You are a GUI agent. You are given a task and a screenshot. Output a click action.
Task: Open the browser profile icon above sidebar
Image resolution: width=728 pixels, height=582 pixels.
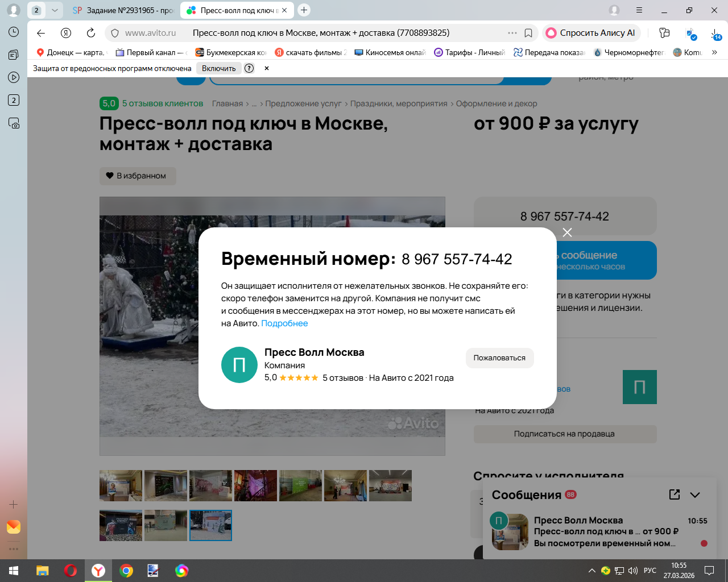[14, 10]
